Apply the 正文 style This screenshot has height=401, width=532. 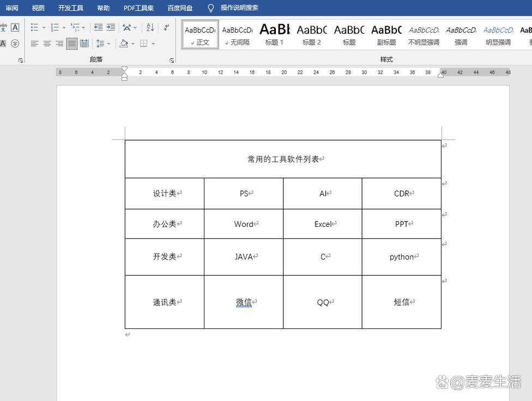point(200,34)
